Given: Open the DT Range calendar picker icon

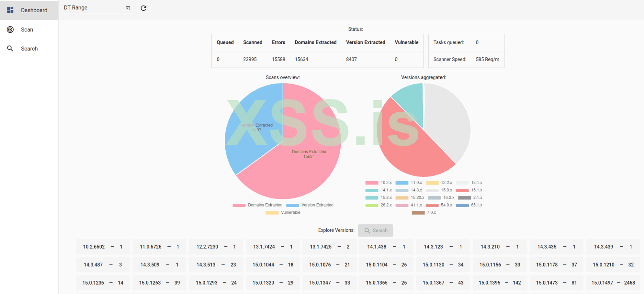Looking at the screenshot, I should coord(128,8).
